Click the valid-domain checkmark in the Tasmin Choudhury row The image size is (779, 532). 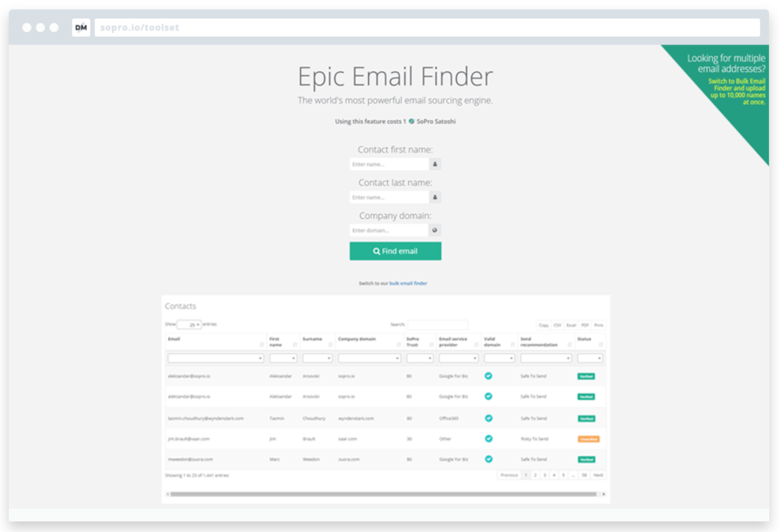(x=488, y=418)
